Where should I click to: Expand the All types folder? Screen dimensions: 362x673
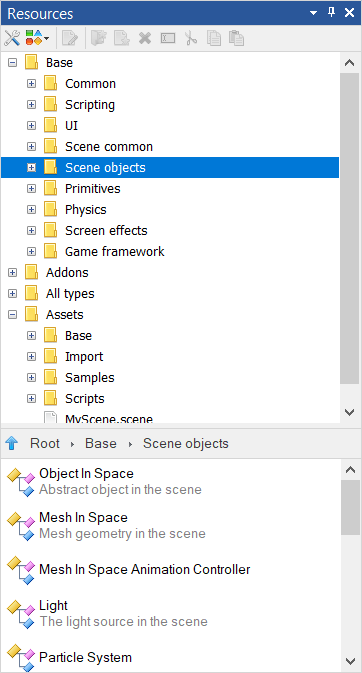[x=12, y=294]
